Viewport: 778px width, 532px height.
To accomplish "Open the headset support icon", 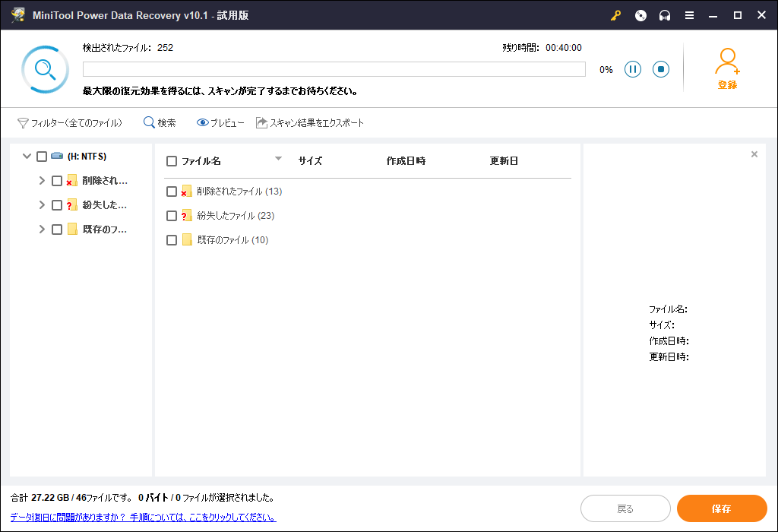I will point(664,14).
